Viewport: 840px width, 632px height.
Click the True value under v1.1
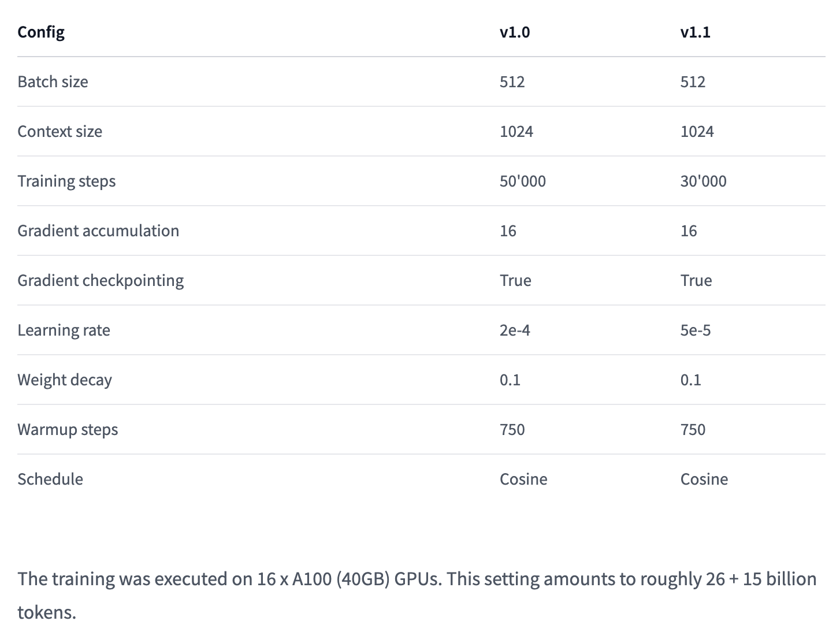pyautogui.click(x=696, y=280)
